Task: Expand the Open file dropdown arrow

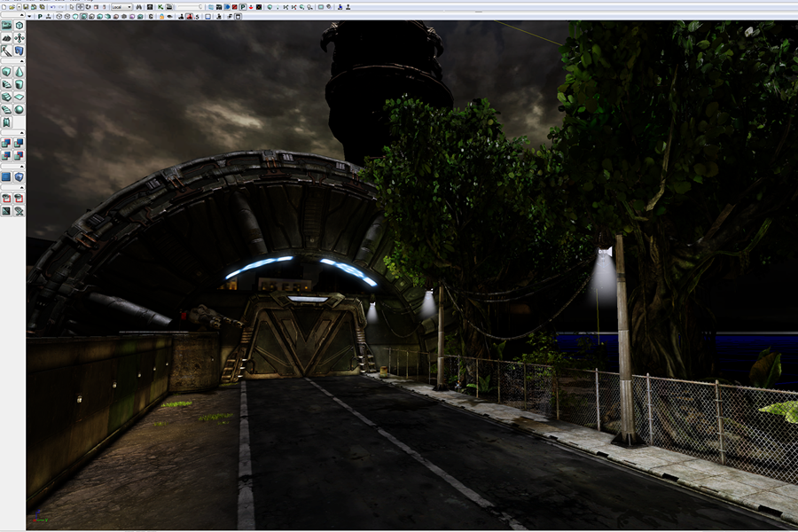Action: [x=20, y=7]
